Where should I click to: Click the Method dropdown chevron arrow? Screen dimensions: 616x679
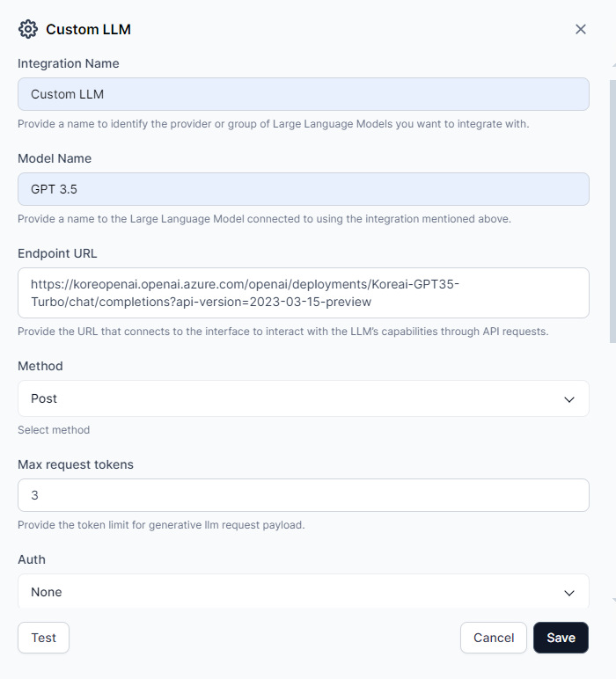(569, 399)
